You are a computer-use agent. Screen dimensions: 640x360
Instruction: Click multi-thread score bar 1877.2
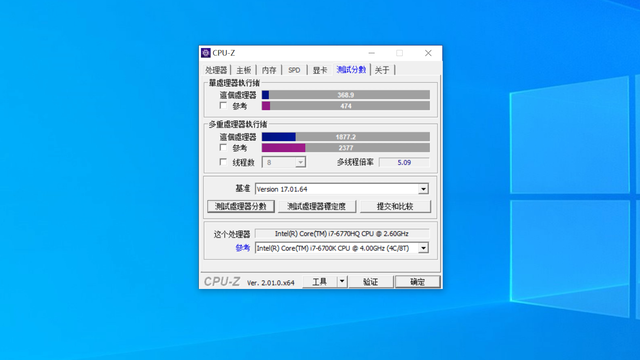346,137
